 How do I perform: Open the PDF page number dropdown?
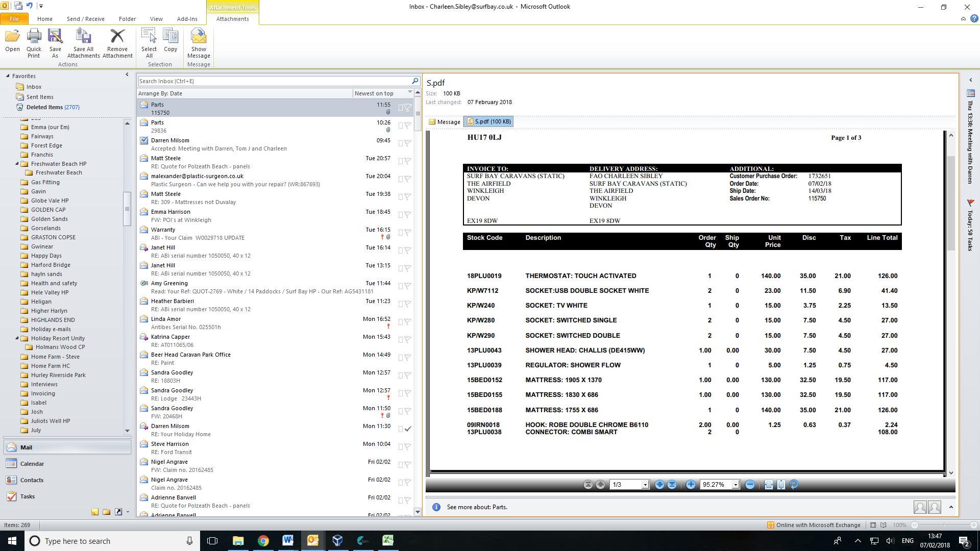[645, 485]
